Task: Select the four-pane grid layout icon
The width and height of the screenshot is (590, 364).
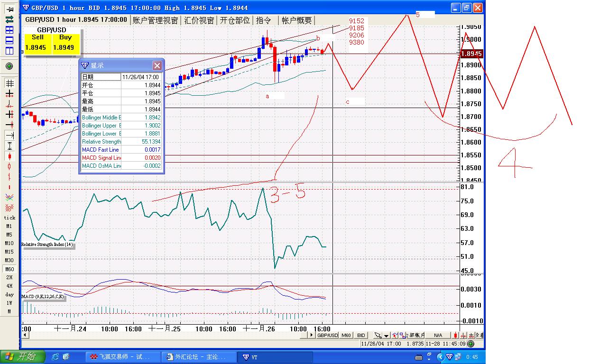Action: point(9,29)
